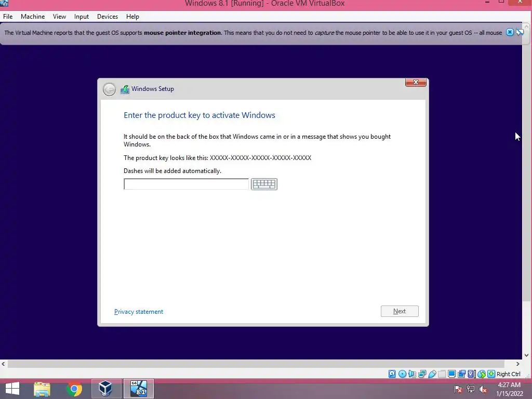Close the Windows Setup dialog
532x399 pixels.
(x=416, y=82)
